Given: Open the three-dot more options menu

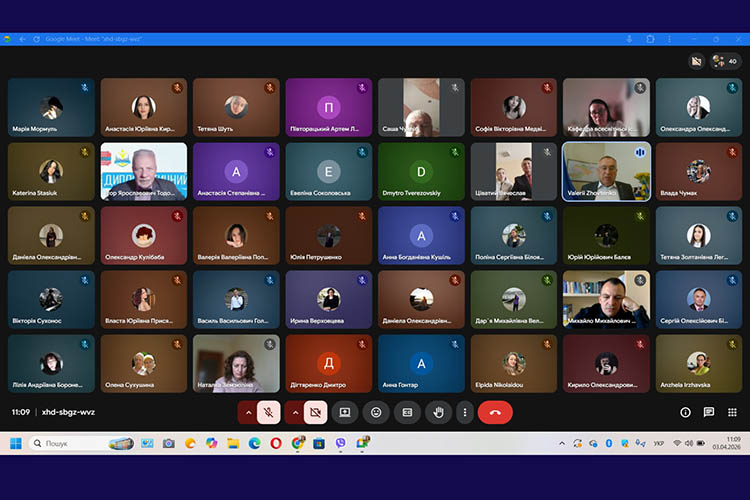Looking at the screenshot, I should click(464, 411).
